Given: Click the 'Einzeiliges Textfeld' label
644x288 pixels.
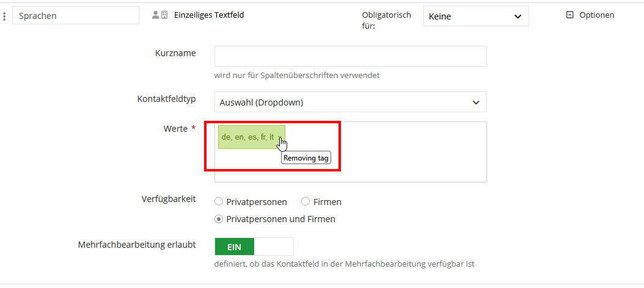Looking at the screenshot, I should (209, 15).
